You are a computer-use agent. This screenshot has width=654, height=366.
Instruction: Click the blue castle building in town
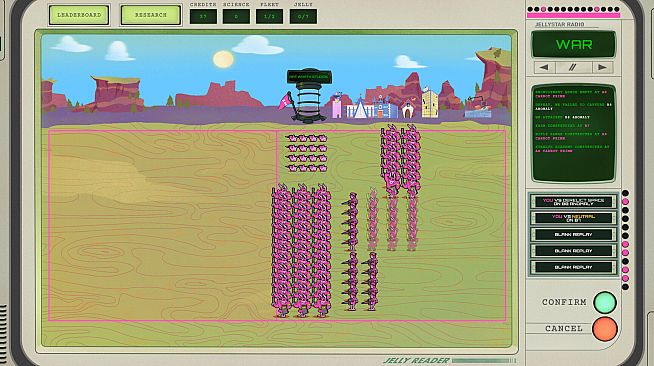click(x=384, y=108)
